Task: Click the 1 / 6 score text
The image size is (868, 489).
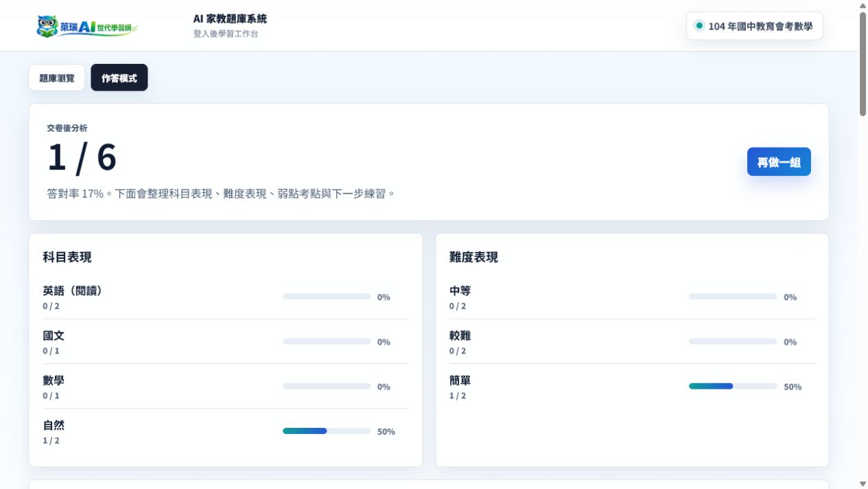Action: click(82, 157)
